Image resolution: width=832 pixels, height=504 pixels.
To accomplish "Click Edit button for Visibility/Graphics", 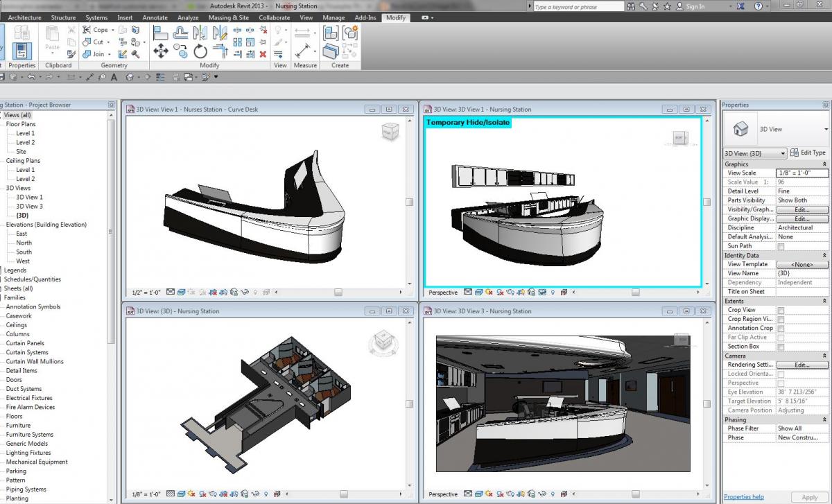I will click(x=801, y=209).
